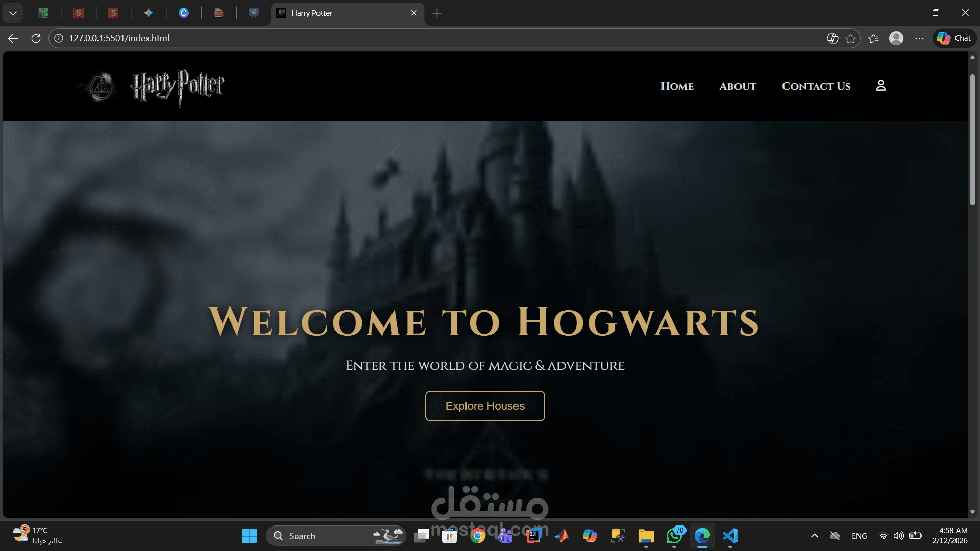Open the Chat sidebar toggle
This screenshot has height=551, width=980.
pos(953,38)
